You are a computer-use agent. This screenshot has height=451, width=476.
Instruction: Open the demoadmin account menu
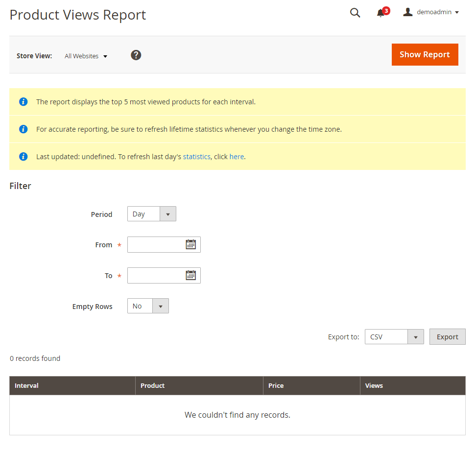click(x=434, y=12)
